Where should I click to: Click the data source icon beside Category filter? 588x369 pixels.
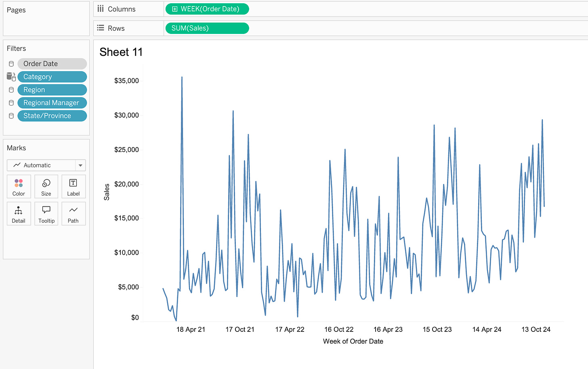(11, 77)
